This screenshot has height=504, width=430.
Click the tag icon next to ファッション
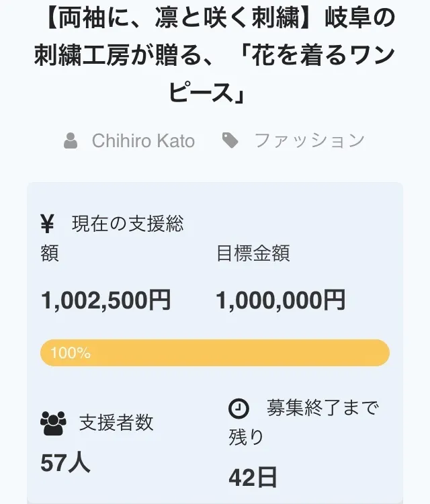click(x=230, y=140)
